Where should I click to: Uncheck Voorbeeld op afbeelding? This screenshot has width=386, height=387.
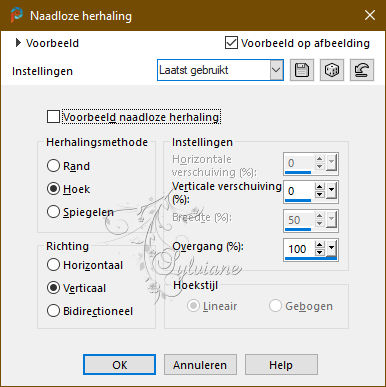click(x=231, y=43)
